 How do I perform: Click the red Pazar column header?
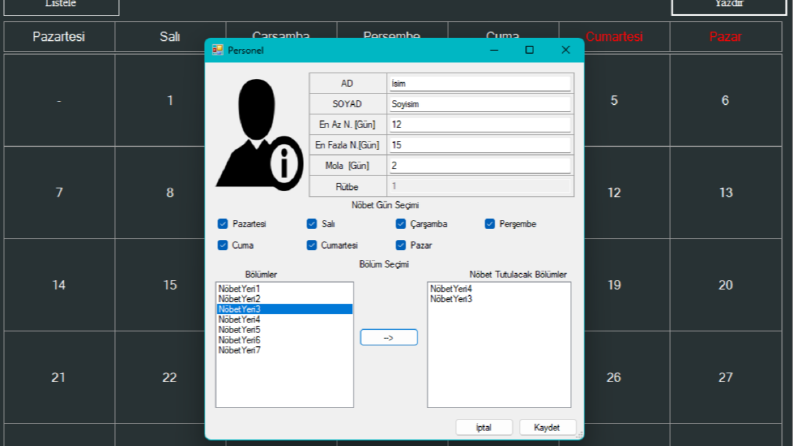point(725,36)
